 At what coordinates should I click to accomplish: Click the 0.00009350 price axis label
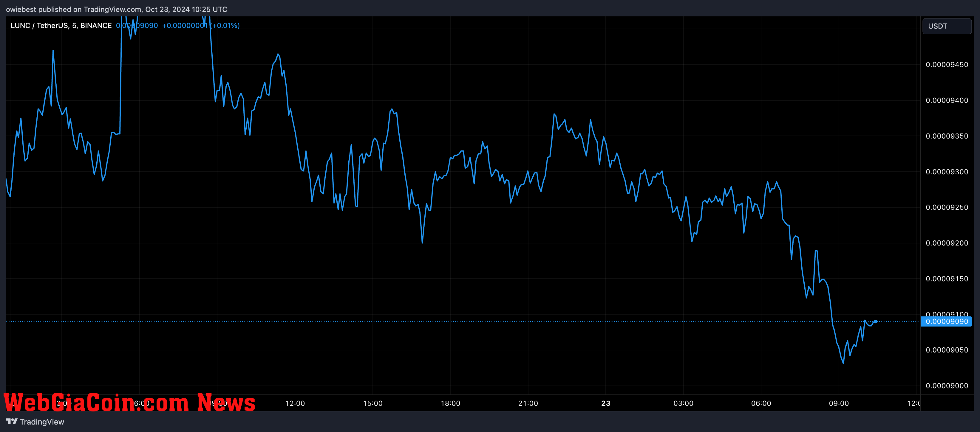tap(947, 136)
